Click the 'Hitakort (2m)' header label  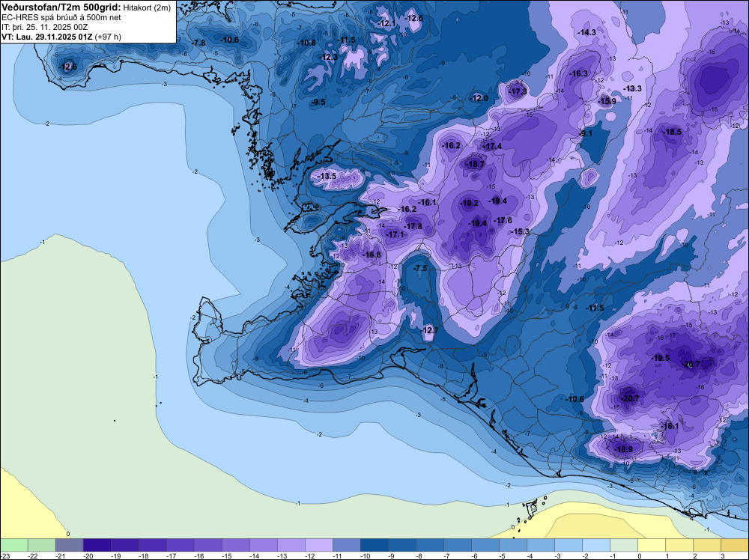click(147, 7)
